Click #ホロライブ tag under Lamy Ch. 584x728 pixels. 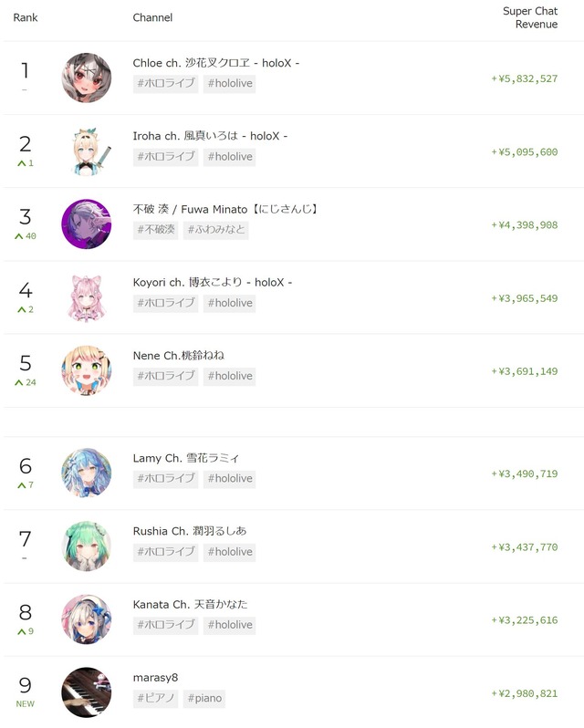tap(166, 479)
